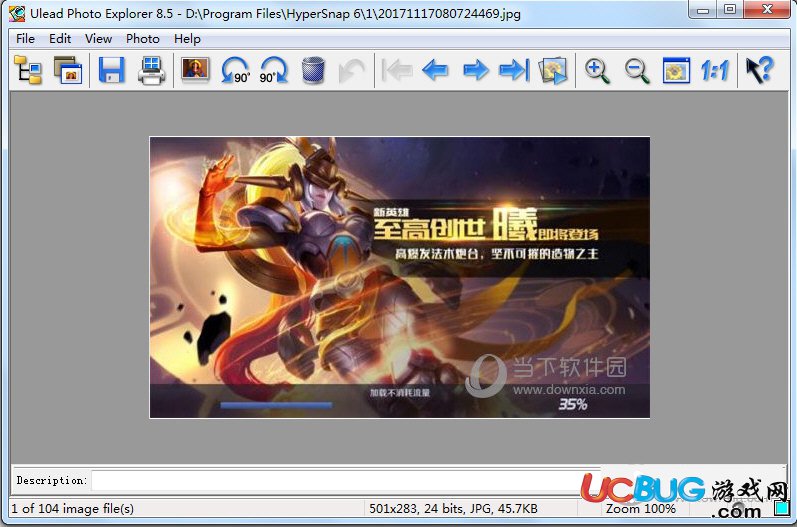Viewport: 797px width, 527px height.
Task: Open the Photo menu
Action: (143, 39)
